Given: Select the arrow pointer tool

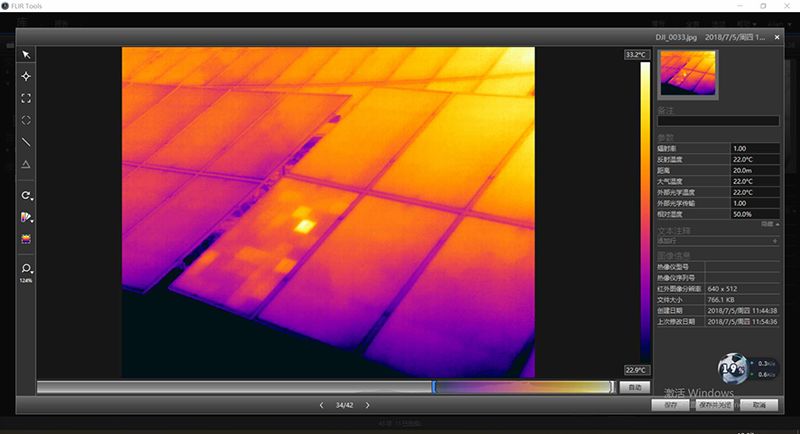Looking at the screenshot, I should point(26,54).
